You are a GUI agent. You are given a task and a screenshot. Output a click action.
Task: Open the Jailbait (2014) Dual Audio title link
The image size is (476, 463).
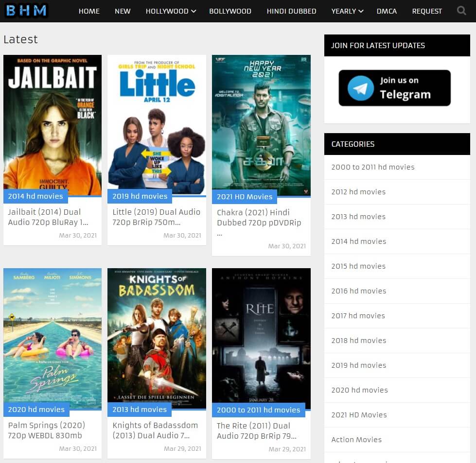(x=48, y=217)
